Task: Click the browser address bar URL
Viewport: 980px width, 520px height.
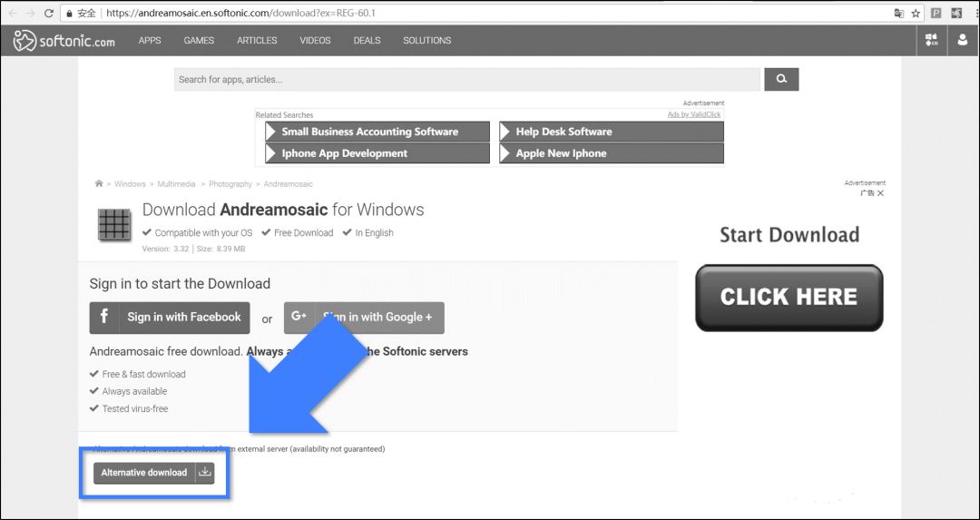Action: coord(240,13)
